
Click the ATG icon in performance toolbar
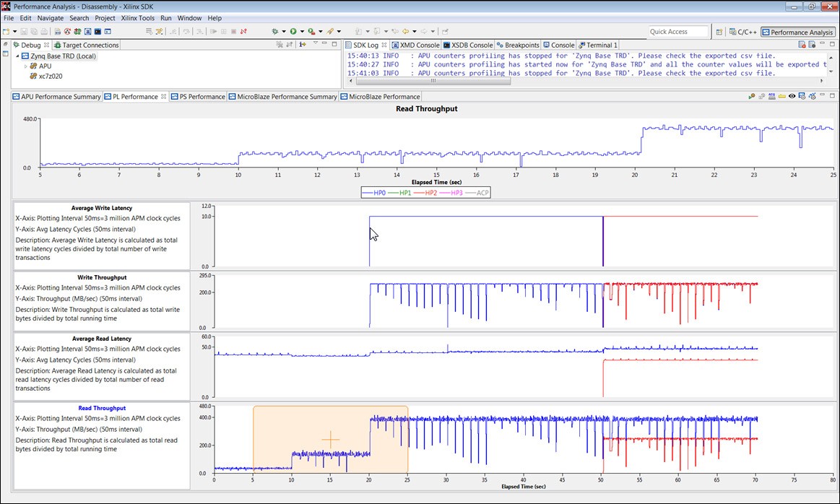771,97
